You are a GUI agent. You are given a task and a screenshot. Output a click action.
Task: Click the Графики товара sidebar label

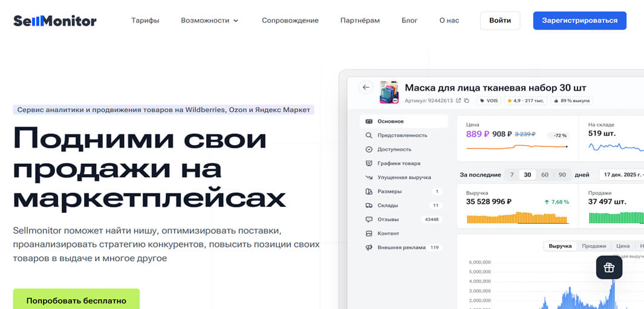pos(399,163)
